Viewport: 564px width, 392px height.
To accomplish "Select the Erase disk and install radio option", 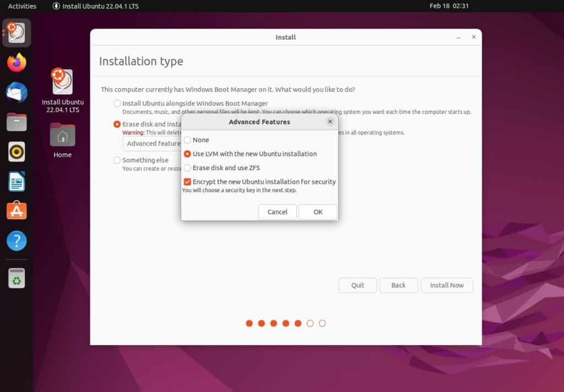I will pyautogui.click(x=147, y=124).
